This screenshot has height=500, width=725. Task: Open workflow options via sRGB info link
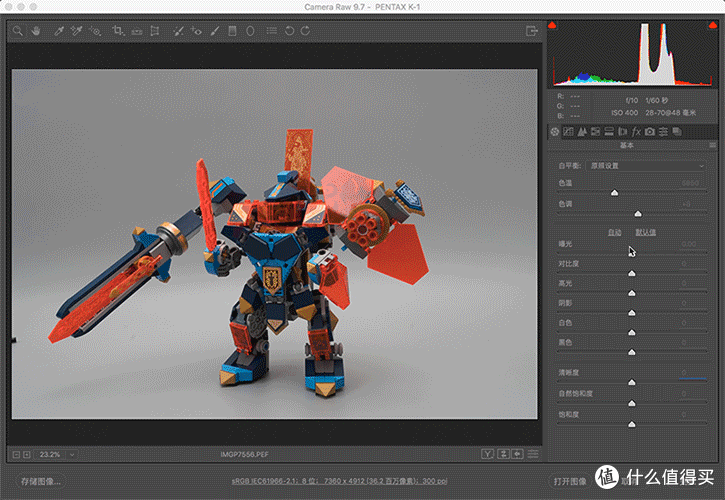(x=339, y=481)
